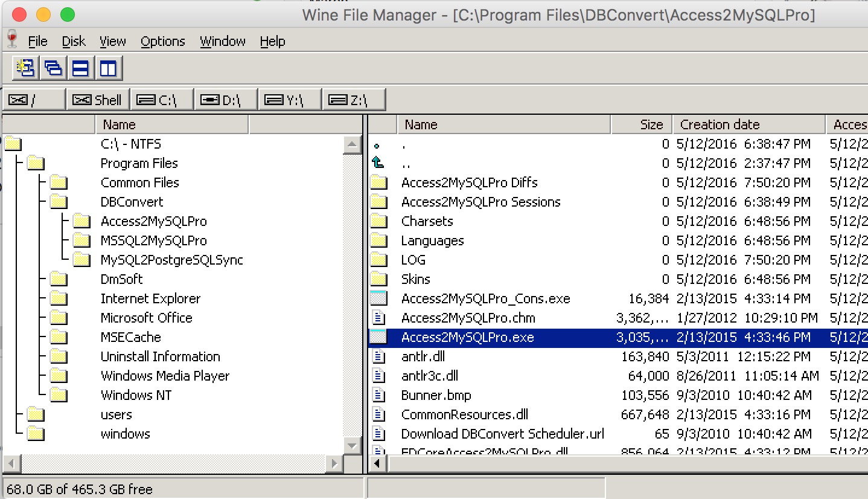Click the Common Files folder icon
Viewport: 868px width, 499px height.
[x=59, y=182]
